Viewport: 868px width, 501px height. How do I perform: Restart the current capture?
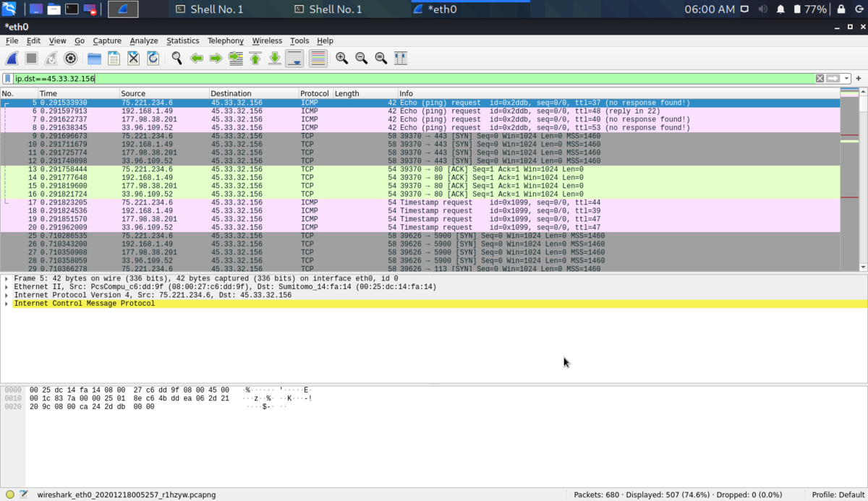coord(51,59)
